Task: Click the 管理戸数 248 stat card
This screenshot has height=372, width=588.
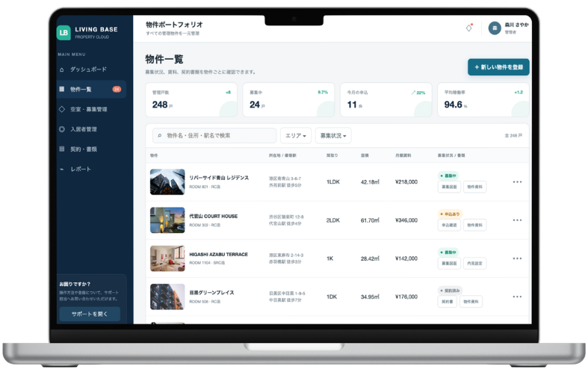Action: click(x=191, y=100)
